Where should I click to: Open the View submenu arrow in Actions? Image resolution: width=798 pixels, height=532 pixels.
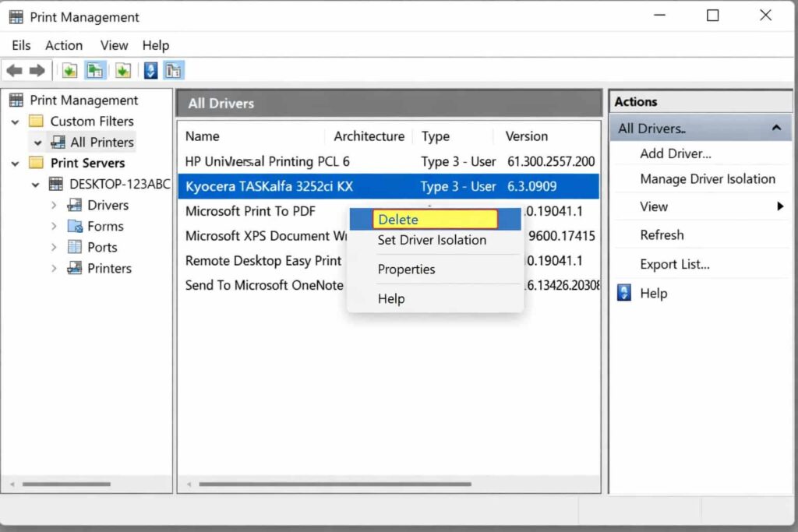pos(780,207)
